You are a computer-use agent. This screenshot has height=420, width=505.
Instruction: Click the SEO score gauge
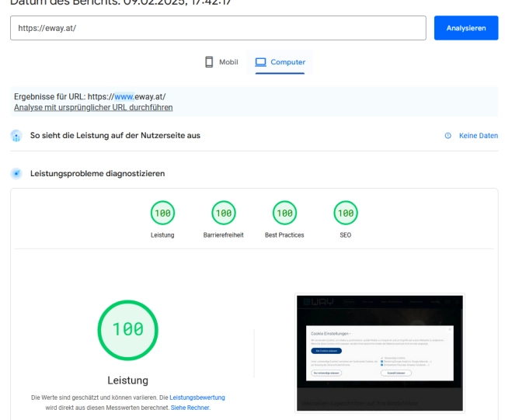344,212
